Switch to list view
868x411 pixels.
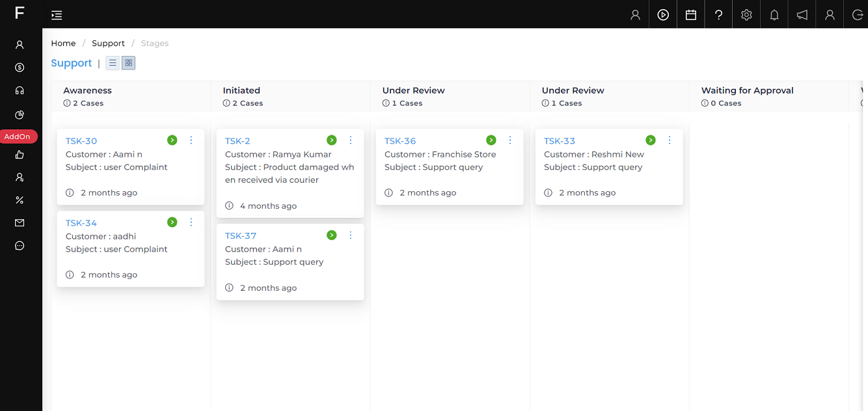point(113,63)
